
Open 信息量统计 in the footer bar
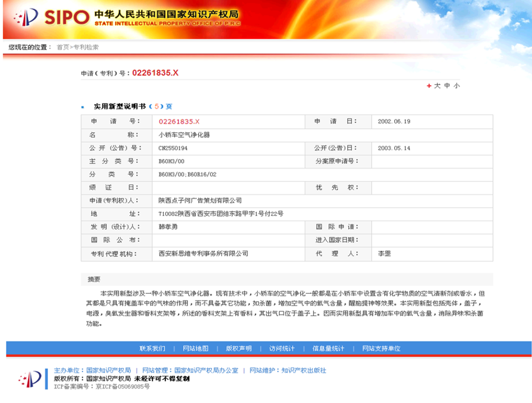(x=328, y=348)
